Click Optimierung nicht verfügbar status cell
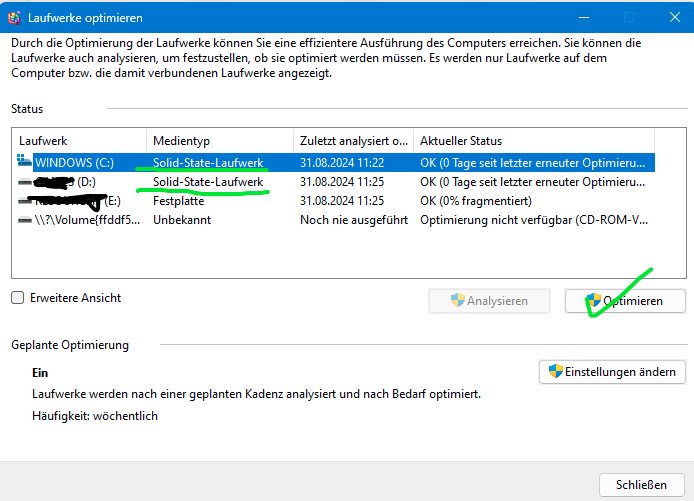Image resolution: width=694 pixels, height=501 pixels. [x=534, y=220]
